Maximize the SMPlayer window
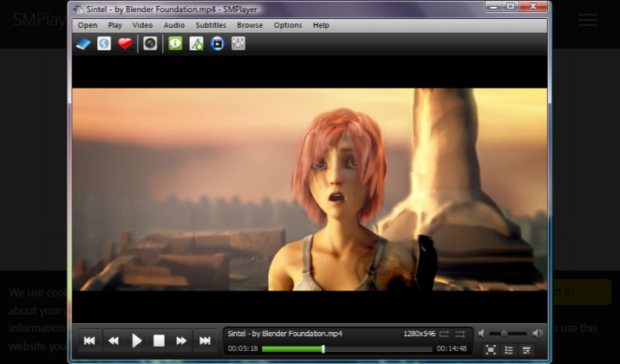620x364 pixels. pyautogui.click(x=511, y=7)
